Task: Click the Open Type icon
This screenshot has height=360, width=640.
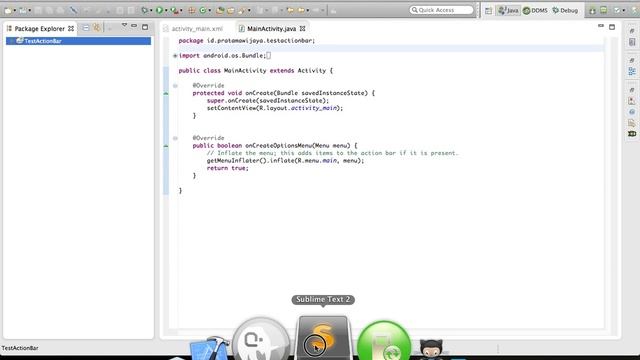Action: (x=220, y=10)
